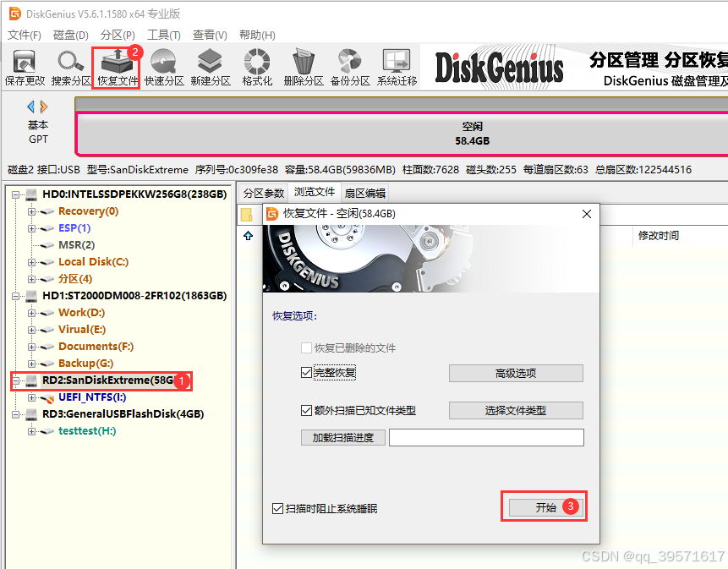Expand the Backup(G:) partition node

(x=31, y=364)
